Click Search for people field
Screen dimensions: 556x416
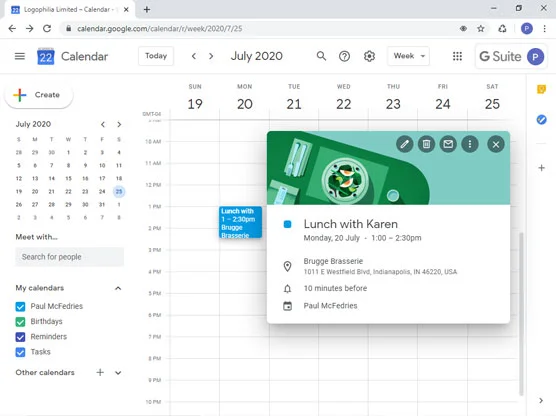coord(70,257)
